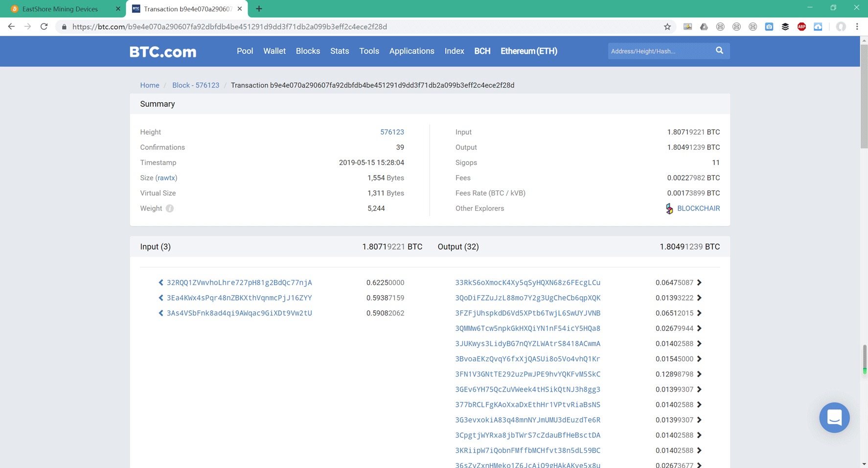This screenshot has height=468, width=868.
Task: Open output address 3BvoaEKzQvqY6fxXjQASUi8o5Vo4vhQ1Kr
Action: [x=527, y=359]
